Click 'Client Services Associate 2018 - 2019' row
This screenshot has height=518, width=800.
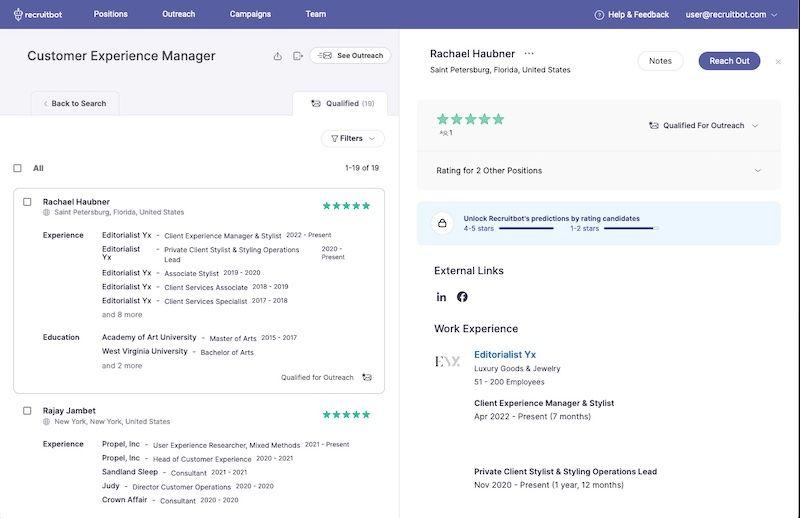tap(195, 287)
